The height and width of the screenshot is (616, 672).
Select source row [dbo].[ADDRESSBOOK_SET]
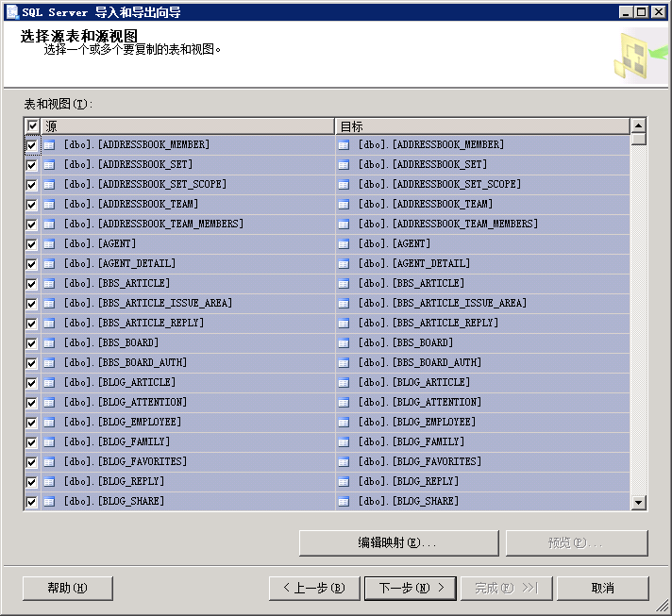coord(188,165)
